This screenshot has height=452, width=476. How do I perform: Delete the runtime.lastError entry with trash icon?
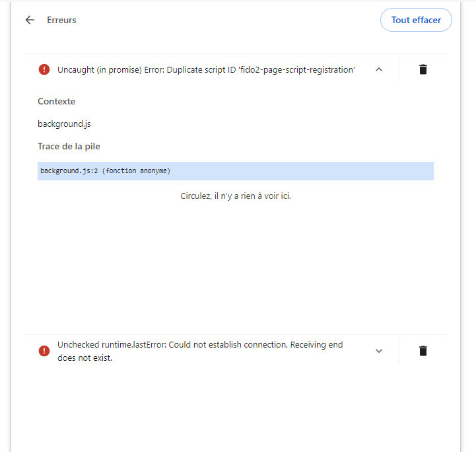[423, 351]
